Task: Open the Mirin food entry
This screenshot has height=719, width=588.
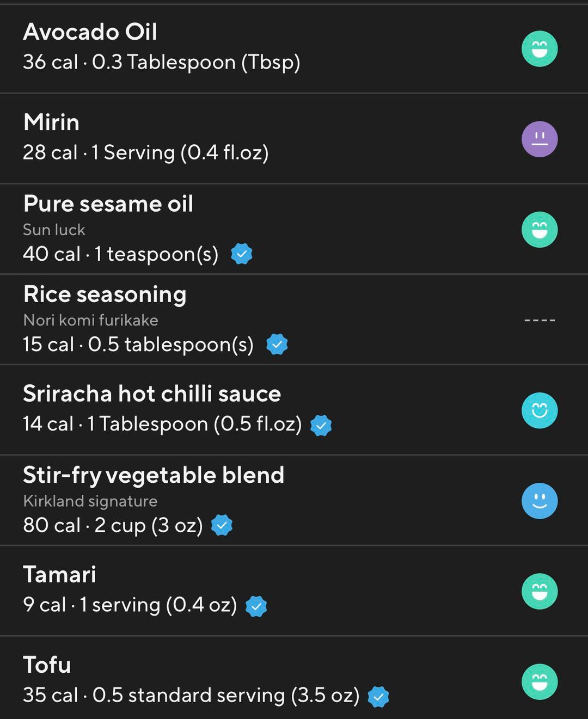Action: pos(52,122)
